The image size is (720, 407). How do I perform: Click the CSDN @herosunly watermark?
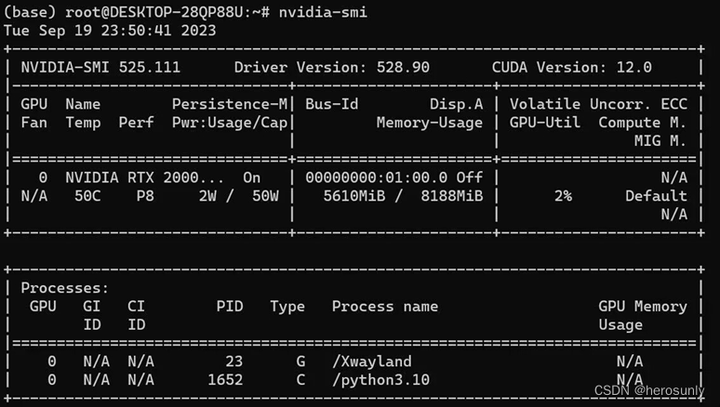(650, 390)
